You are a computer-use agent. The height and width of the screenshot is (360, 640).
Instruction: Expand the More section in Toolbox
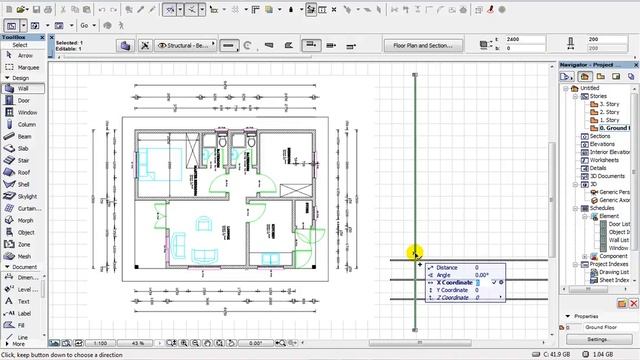pyautogui.click(x=7, y=344)
